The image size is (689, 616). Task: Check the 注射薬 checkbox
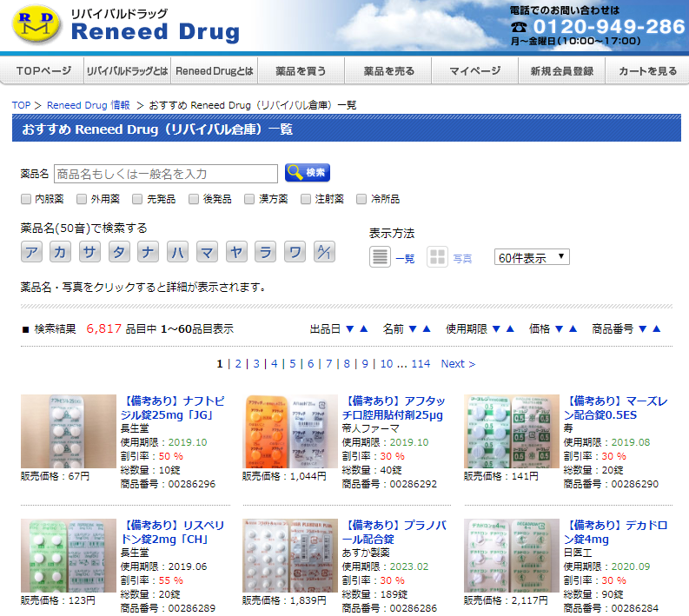(x=306, y=199)
